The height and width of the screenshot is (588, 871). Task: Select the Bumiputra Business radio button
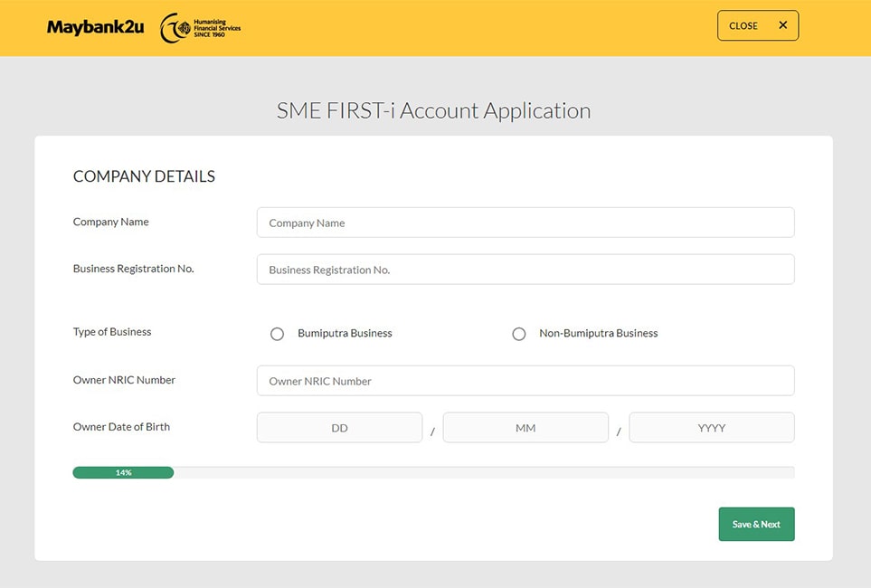[278, 334]
